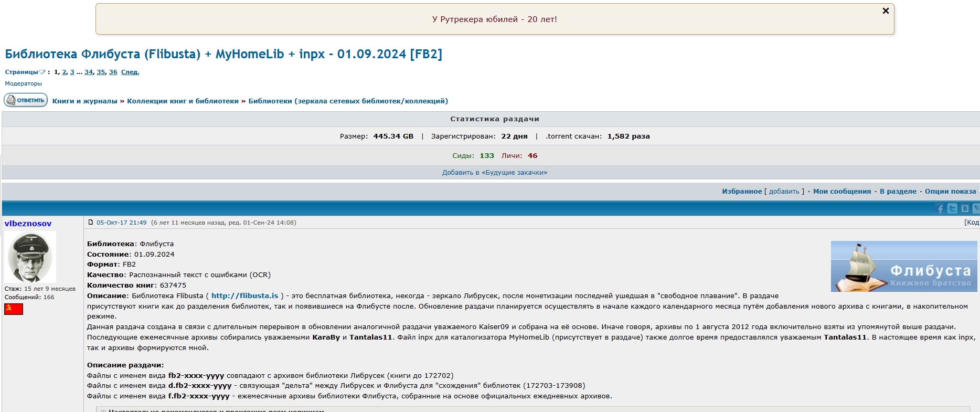
Task: Expand the Страницы page jump dropdown
Action: click(25, 72)
